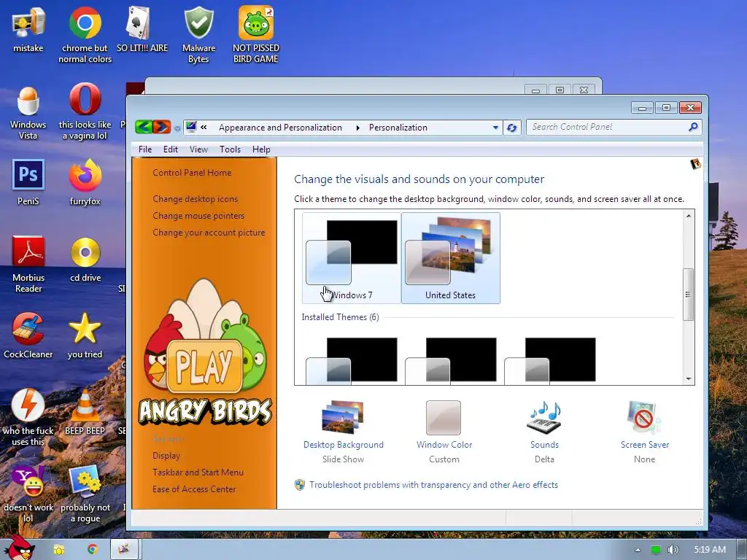The image size is (747, 560).
Task: Open Desktop Background Slide Show settings
Action: point(343,432)
